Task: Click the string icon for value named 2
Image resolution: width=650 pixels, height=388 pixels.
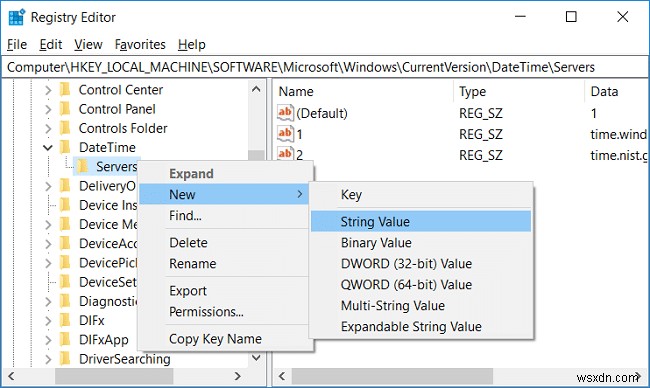Action: [285, 154]
